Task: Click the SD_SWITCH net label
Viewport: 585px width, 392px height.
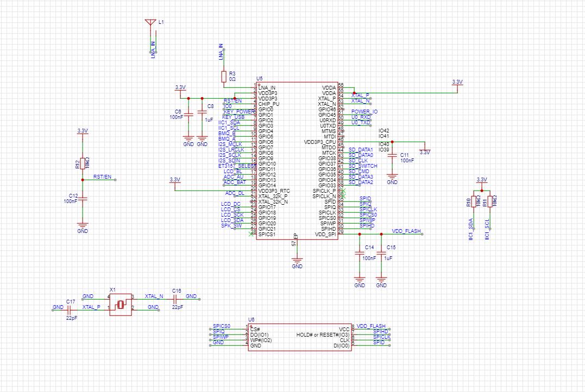Action: [x=363, y=166]
